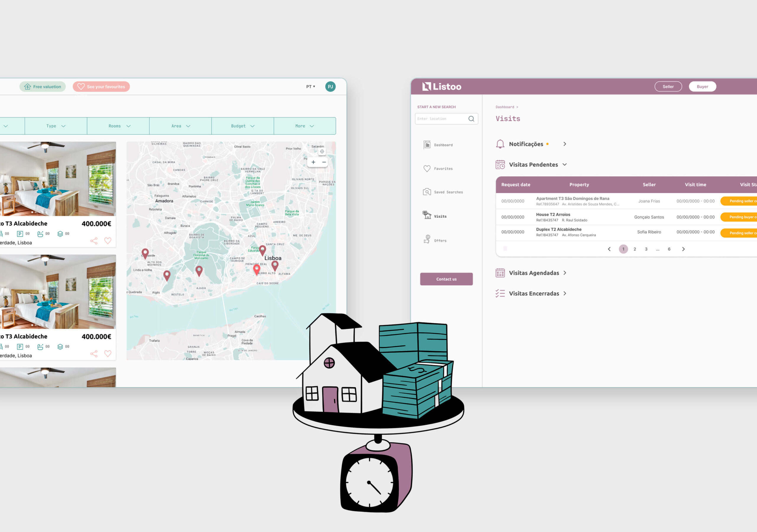Screen dimensions: 757x532
Task: Go to page 2 of visits table
Action: [x=634, y=249]
